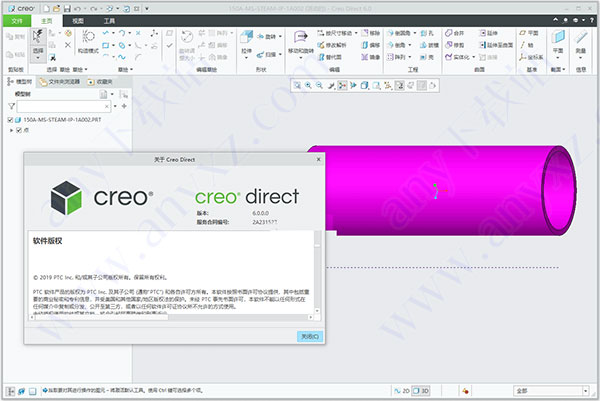The image size is (600, 401).
Task: Open the 选择 tool dropdown arrow
Action: click(x=38, y=58)
